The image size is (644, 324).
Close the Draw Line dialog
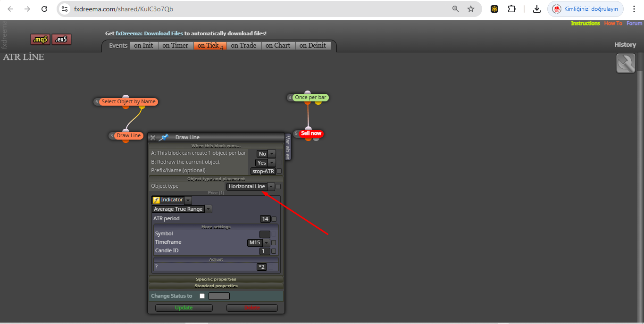[x=153, y=138]
